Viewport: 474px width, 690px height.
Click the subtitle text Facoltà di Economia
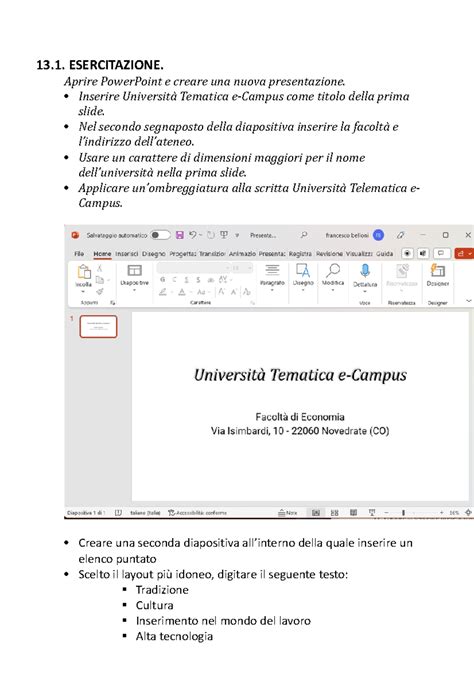point(300,417)
